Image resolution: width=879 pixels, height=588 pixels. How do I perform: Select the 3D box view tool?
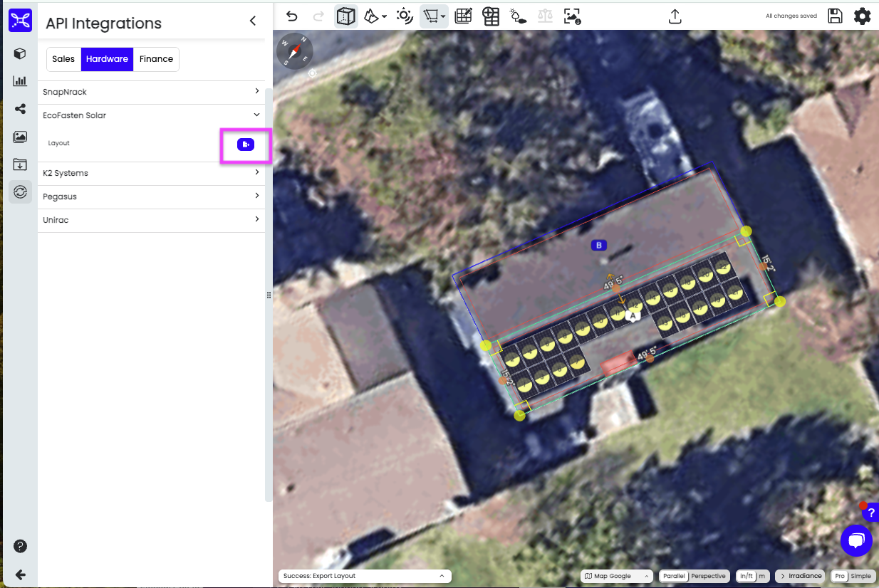pyautogui.click(x=346, y=16)
